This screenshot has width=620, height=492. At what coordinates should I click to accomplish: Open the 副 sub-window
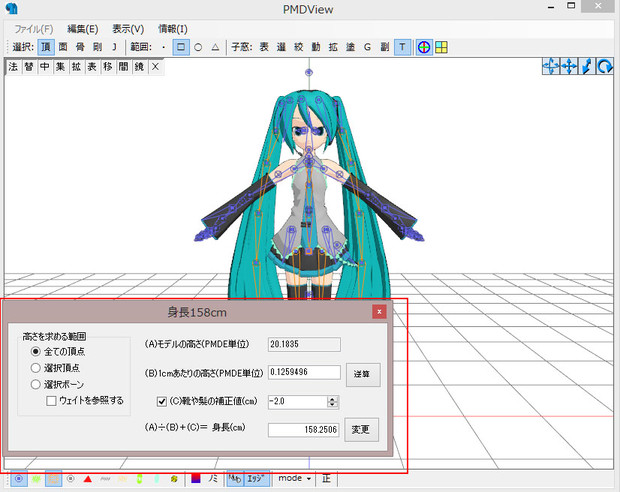(x=385, y=47)
